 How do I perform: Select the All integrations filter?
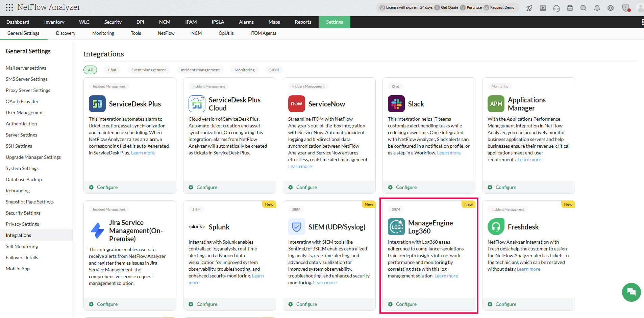coord(90,70)
